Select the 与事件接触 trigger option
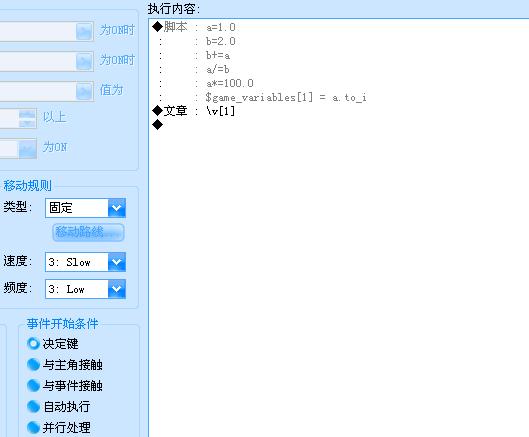Image resolution: width=529 pixels, height=437 pixels. (33, 385)
